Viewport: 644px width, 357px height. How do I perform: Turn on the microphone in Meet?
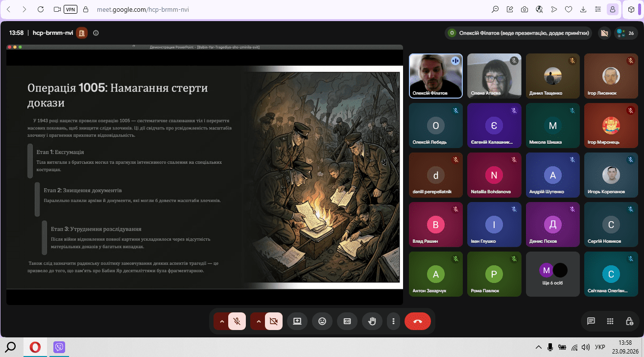tap(237, 321)
